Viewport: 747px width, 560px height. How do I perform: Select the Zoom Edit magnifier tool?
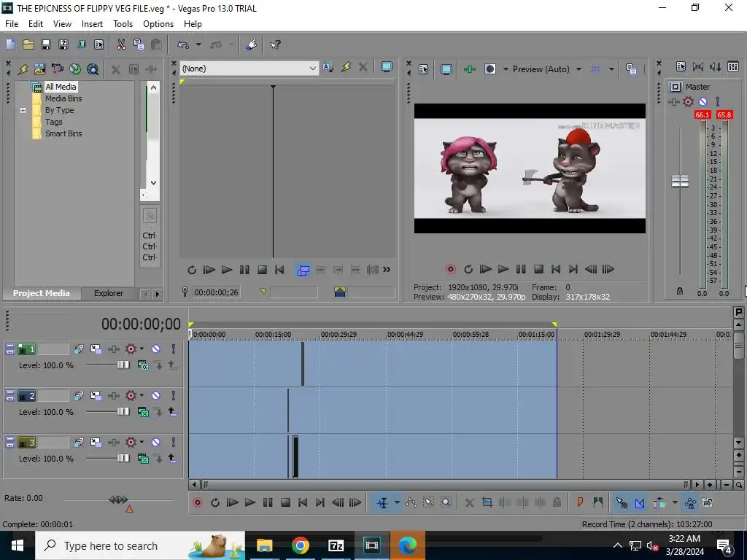(x=446, y=502)
